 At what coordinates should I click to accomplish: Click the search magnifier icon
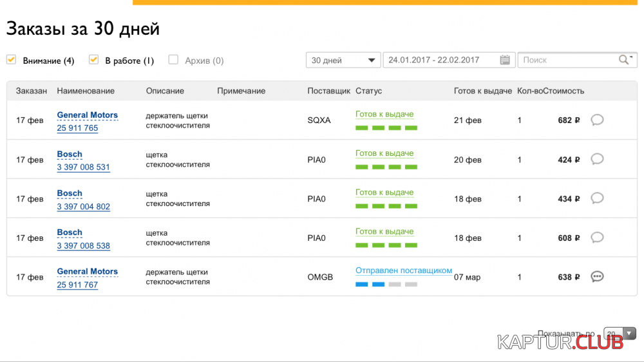pos(623,60)
